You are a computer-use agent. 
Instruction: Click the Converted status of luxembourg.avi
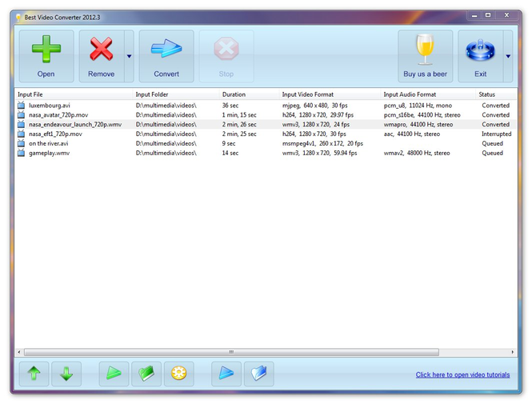tap(496, 106)
